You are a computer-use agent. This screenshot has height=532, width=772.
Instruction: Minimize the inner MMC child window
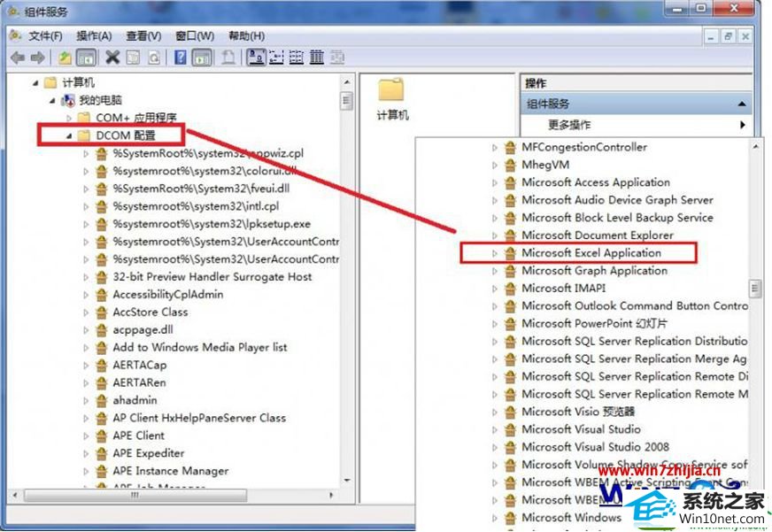click(711, 36)
